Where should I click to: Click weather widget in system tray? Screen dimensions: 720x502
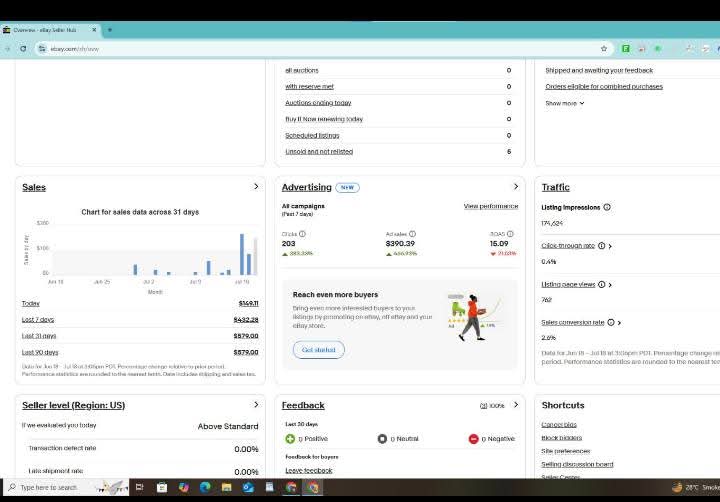point(695,487)
